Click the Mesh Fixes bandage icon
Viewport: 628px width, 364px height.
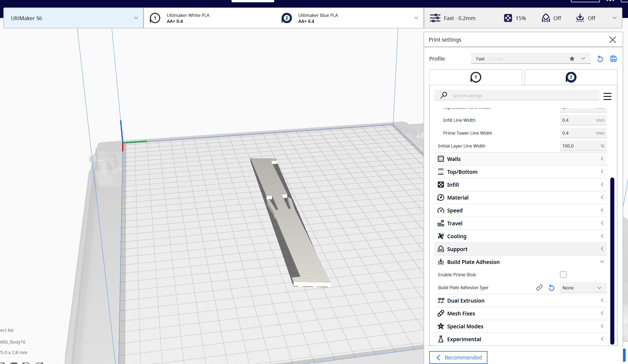(x=441, y=313)
